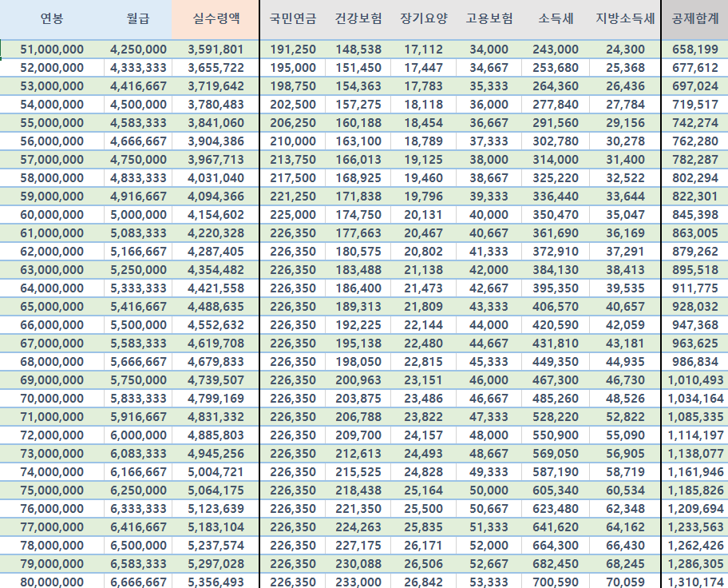Select the 80,000,000 salary cell
This screenshot has width=728, height=588.
[52, 582]
